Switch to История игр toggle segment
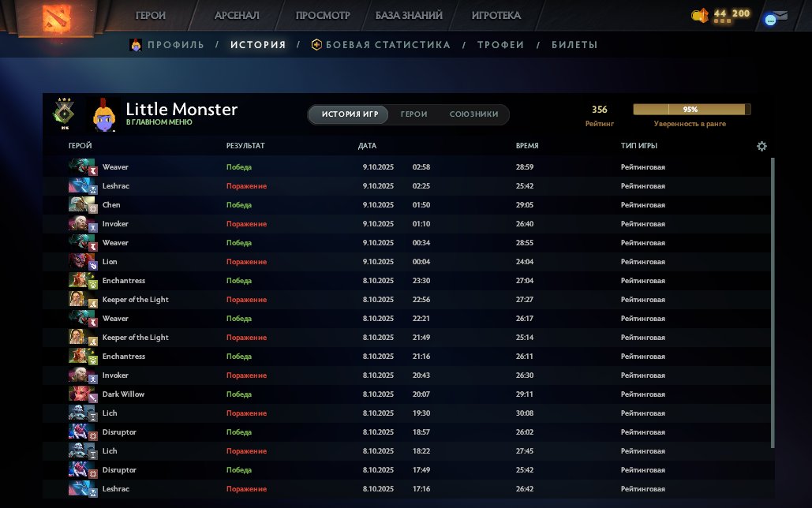 point(350,114)
